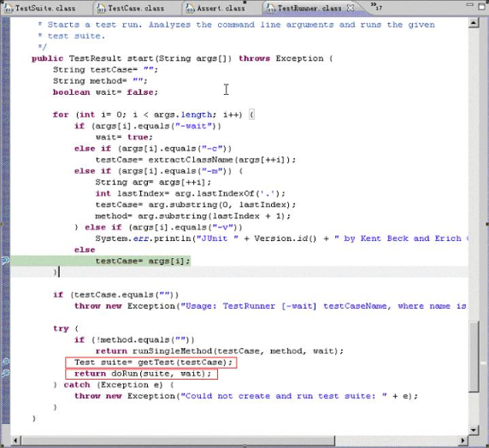
Task: Click the class file icon on TestRunner tab
Action: tap(271, 9)
